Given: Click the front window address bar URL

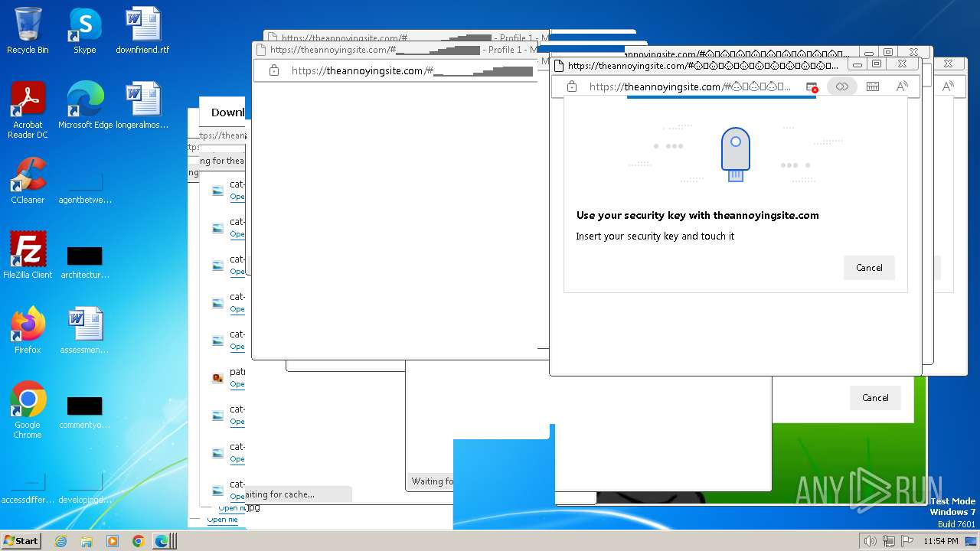Looking at the screenshot, I should (x=690, y=86).
